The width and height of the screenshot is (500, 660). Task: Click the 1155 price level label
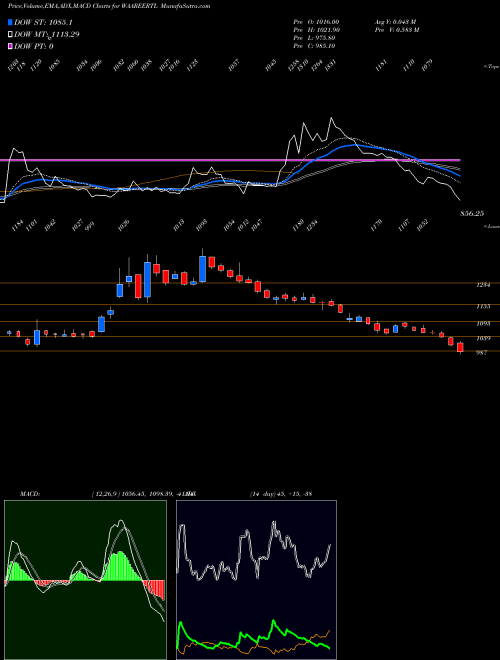click(x=483, y=306)
